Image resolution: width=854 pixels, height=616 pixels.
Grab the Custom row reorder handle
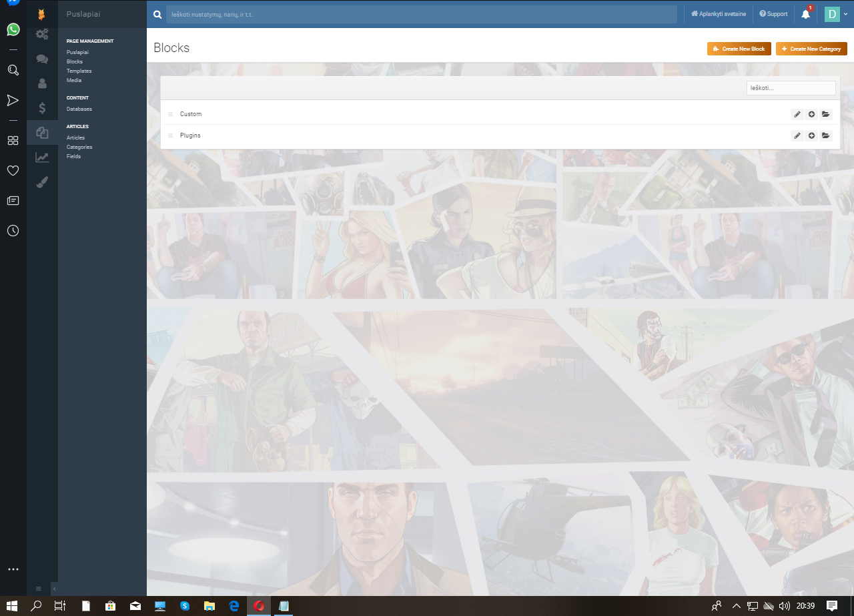(170, 114)
